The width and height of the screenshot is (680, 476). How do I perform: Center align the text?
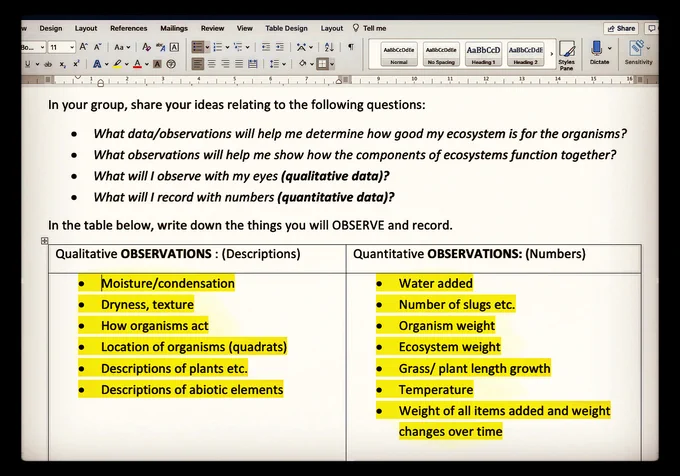point(212,64)
